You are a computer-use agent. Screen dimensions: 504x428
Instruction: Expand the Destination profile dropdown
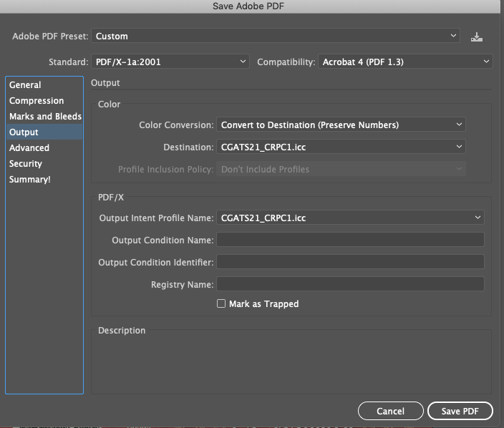point(341,147)
